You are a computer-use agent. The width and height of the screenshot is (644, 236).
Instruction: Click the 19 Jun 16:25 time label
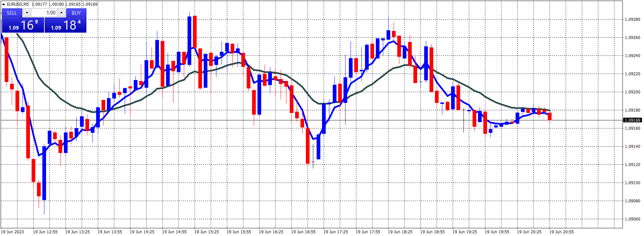(271, 232)
